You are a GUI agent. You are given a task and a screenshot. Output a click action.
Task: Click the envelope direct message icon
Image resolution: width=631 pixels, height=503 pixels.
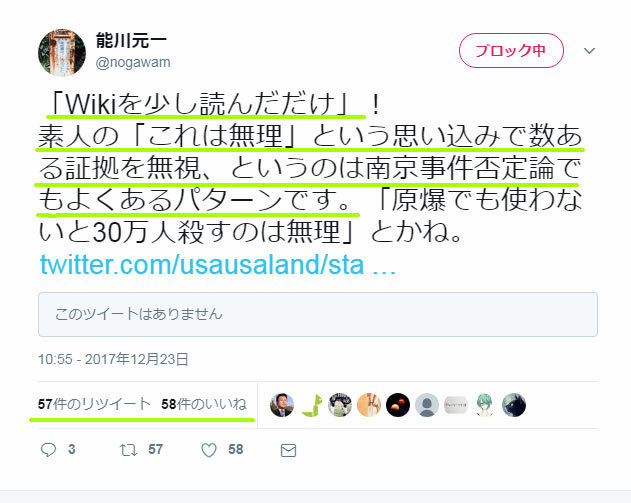pos(288,450)
